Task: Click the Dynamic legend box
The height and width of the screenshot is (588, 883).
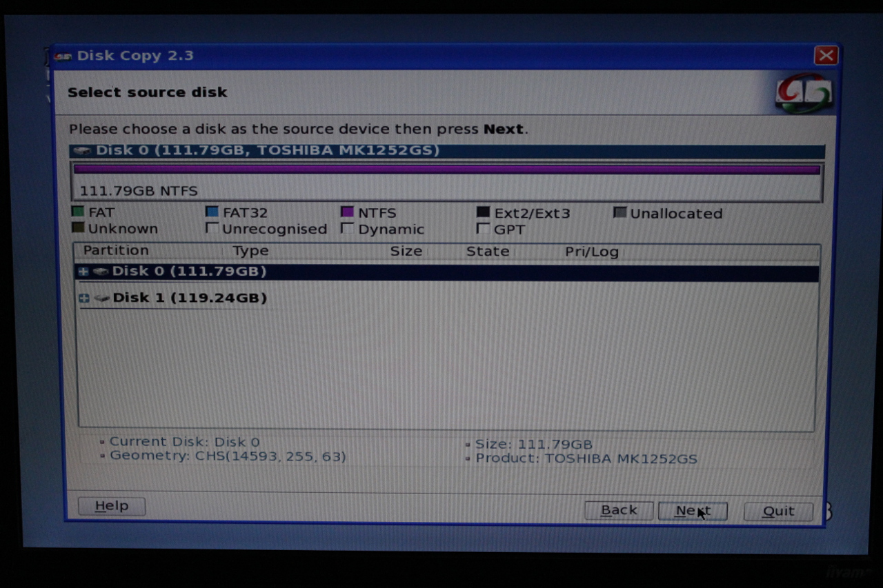Action: (x=347, y=228)
